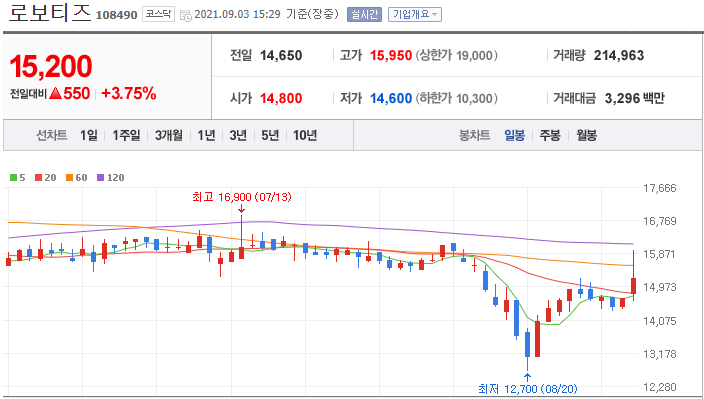Select the 1주일 line chart tab
704x399 pixels.
[126, 135]
